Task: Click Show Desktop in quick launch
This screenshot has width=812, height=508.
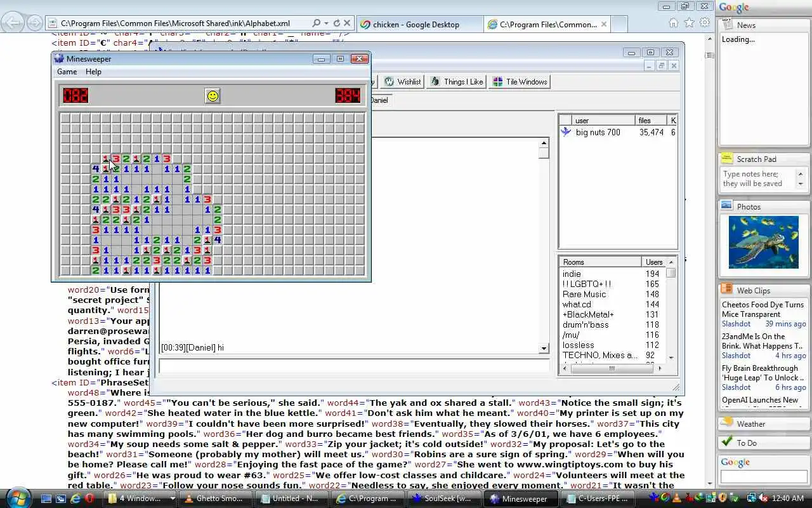Action: [46, 498]
